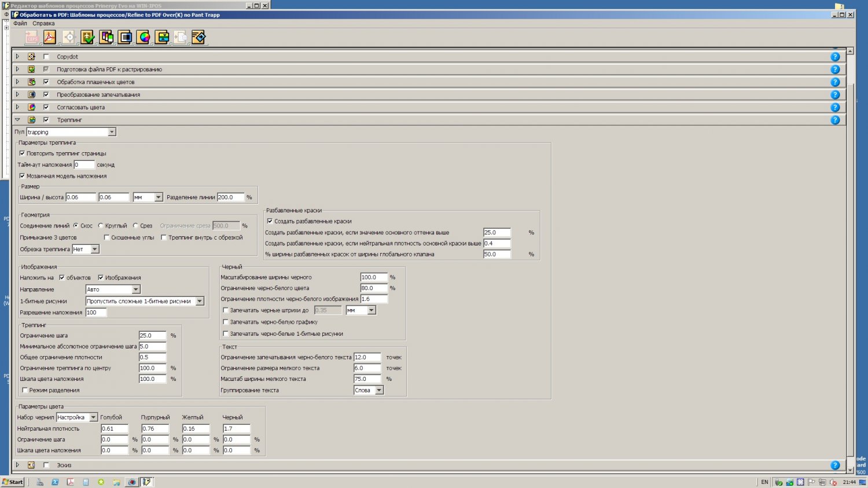Image resolution: width=868 pixels, height=488 pixels.
Task: Click the overprint conversion toolbar icon
Action: [x=125, y=38]
